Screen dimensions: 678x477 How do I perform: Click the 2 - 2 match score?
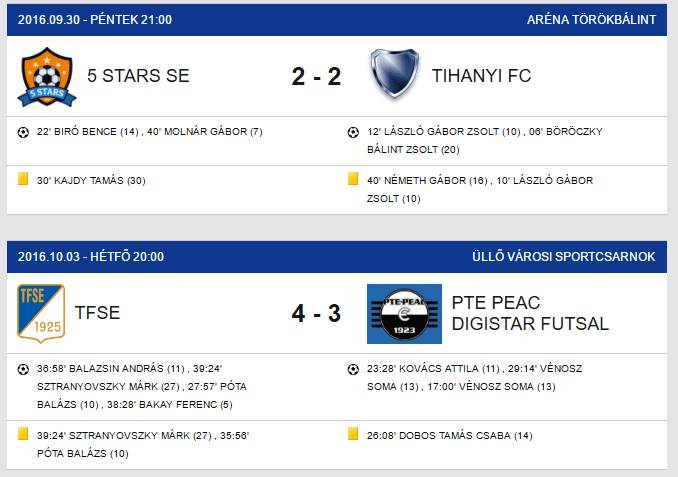(317, 77)
